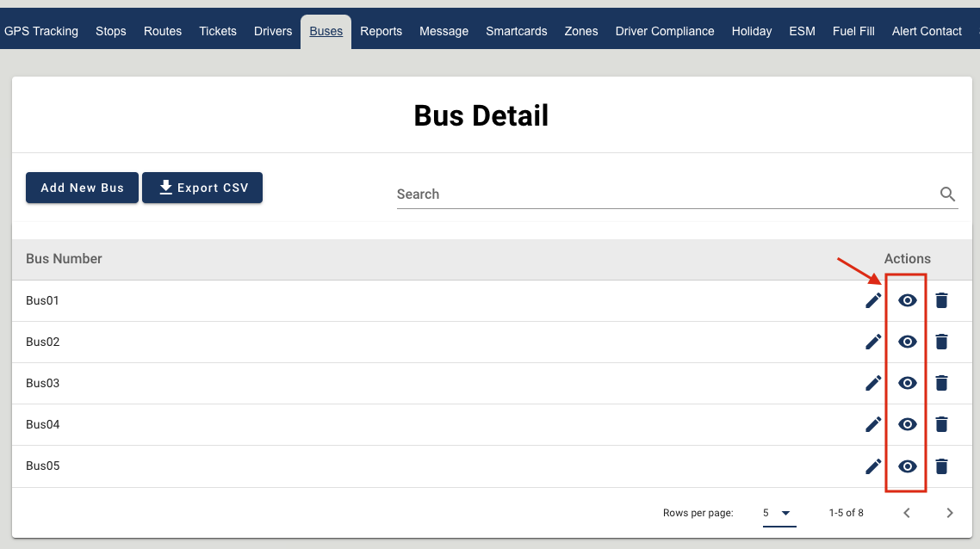The image size is (980, 549).
Task: Click the search magnifier icon
Action: click(947, 194)
